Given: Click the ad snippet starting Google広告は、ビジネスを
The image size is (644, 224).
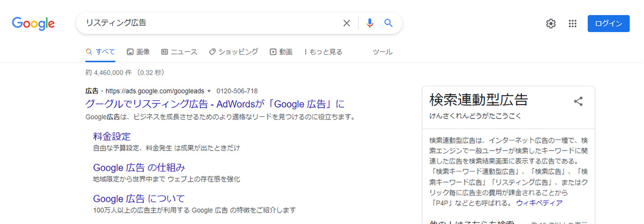Looking at the screenshot, I should pyautogui.click(x=220, y=117).
